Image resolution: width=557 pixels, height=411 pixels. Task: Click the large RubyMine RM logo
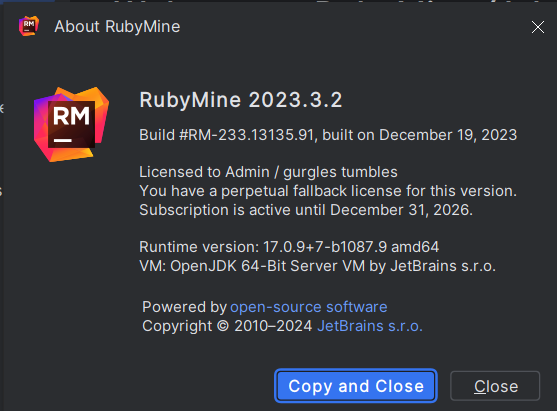click(x=71, y=124)
